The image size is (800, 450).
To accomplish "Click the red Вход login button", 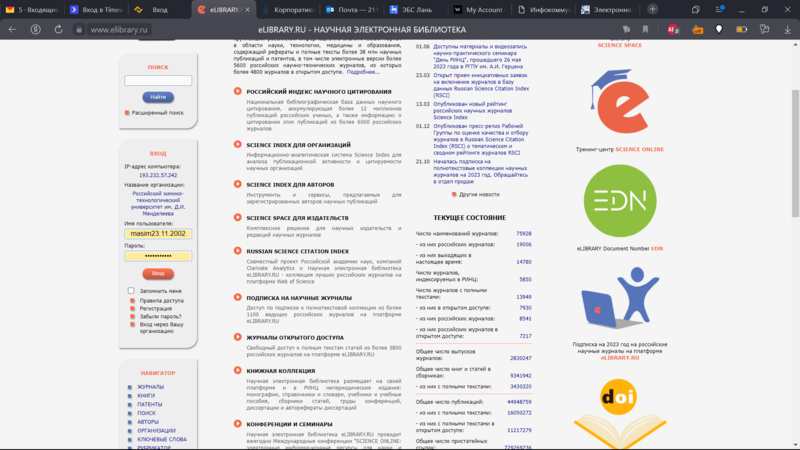I will coord(158,273).
